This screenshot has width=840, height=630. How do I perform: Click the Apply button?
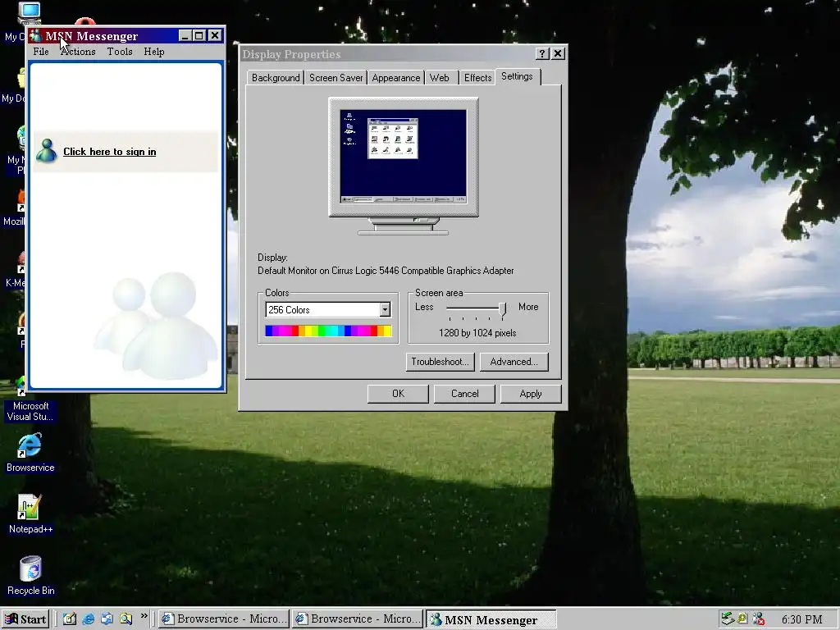point(531,394)
